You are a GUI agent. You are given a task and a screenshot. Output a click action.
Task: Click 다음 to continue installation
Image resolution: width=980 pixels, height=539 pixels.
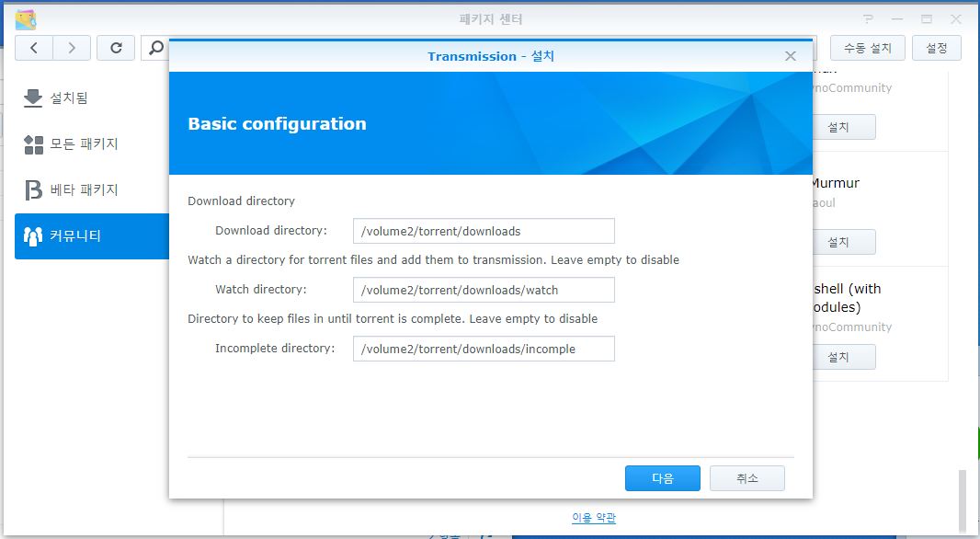663,478
